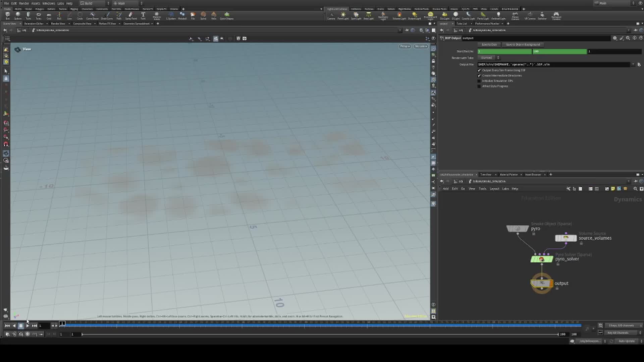Screen dimensions: 644x362
Task: Enable Initialize Simulation OPs checkbox
Action: (479, 81)
